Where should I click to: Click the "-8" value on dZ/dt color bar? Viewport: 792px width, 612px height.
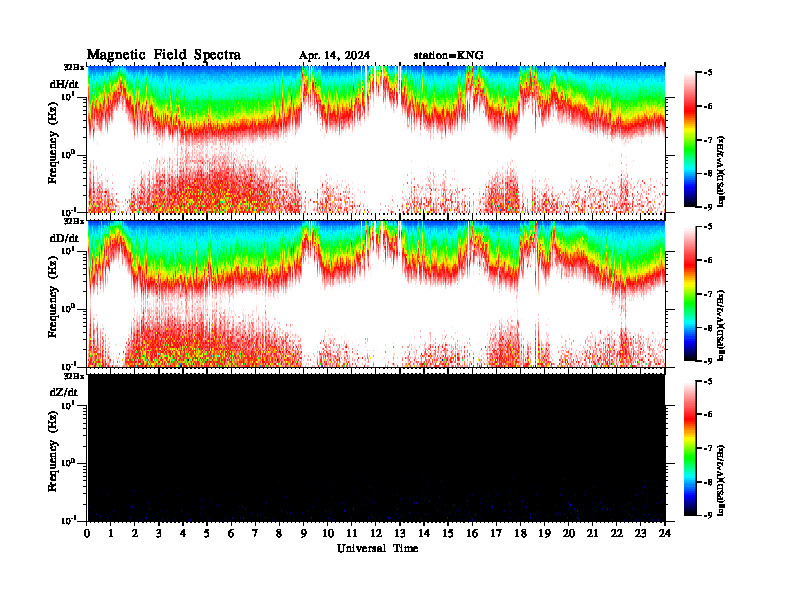(708, 482)
